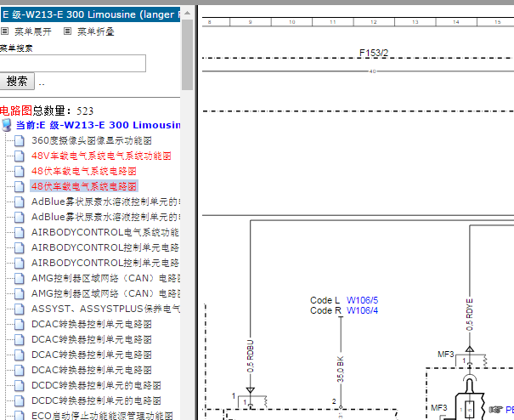Viewport: 514px width, 420px height.
Task: Click document icon of AIRBODYCONTROL电气系统功能
Action: 20,232
